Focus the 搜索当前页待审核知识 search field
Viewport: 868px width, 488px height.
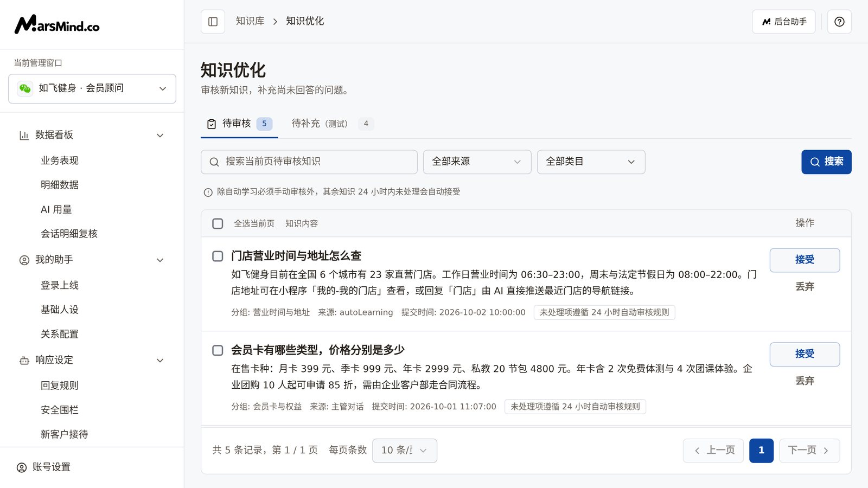pos(309,162)
